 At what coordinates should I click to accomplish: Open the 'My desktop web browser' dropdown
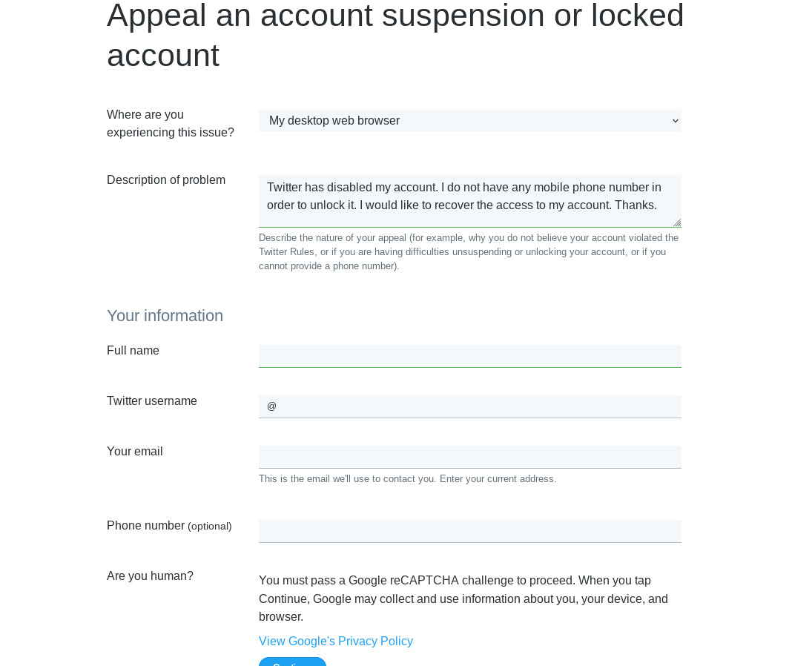click(469, 121)
